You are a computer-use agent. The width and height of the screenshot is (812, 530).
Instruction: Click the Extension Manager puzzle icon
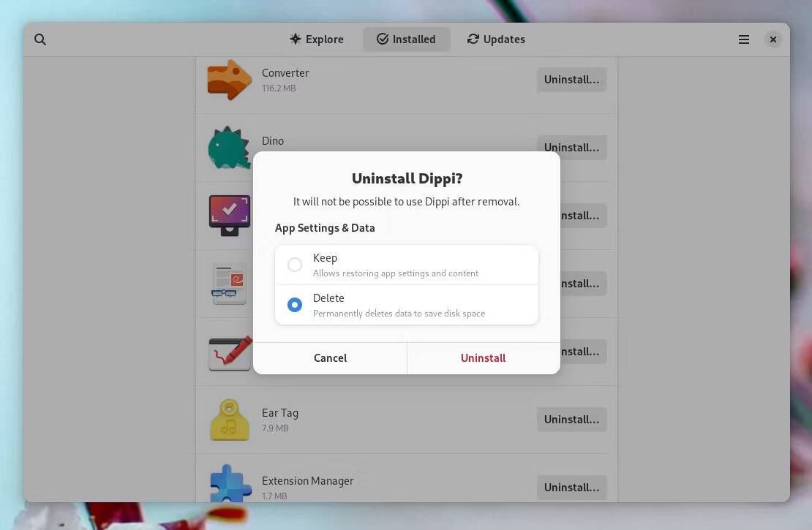230,483
